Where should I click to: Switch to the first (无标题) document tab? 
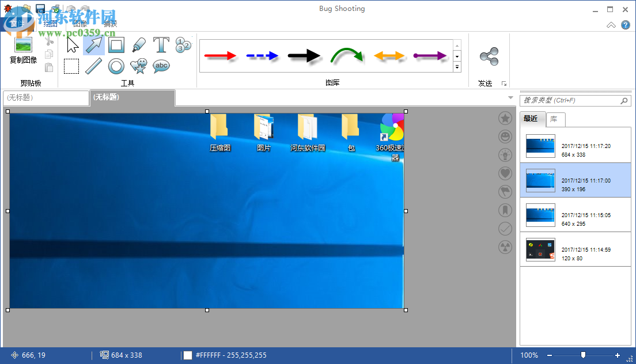point(46,98)
